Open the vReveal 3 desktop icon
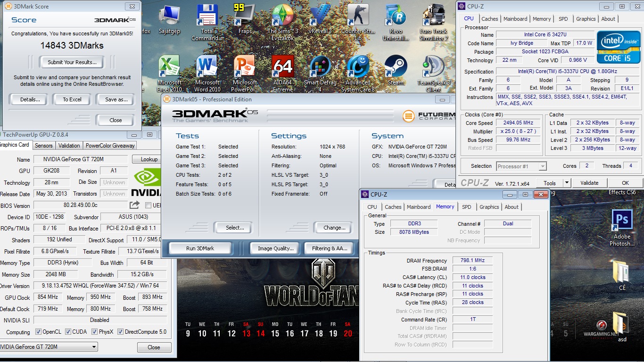The width and height of the screenshot is (644, 362). pyautogui.click(x=320, y=19)
